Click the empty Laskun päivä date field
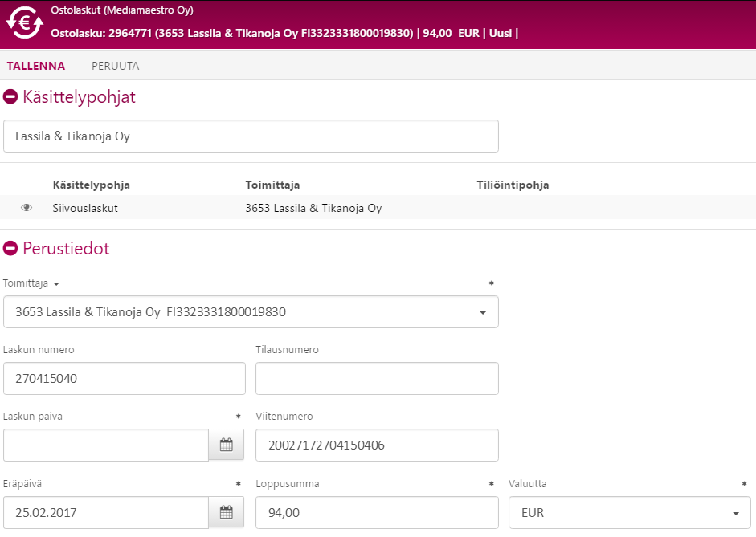 (106, 445)
